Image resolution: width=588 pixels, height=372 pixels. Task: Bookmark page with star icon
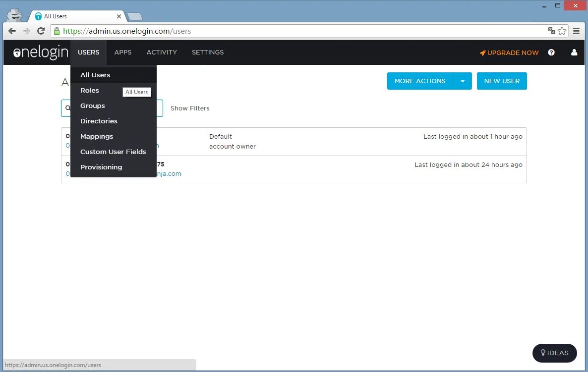coord(562,31)
